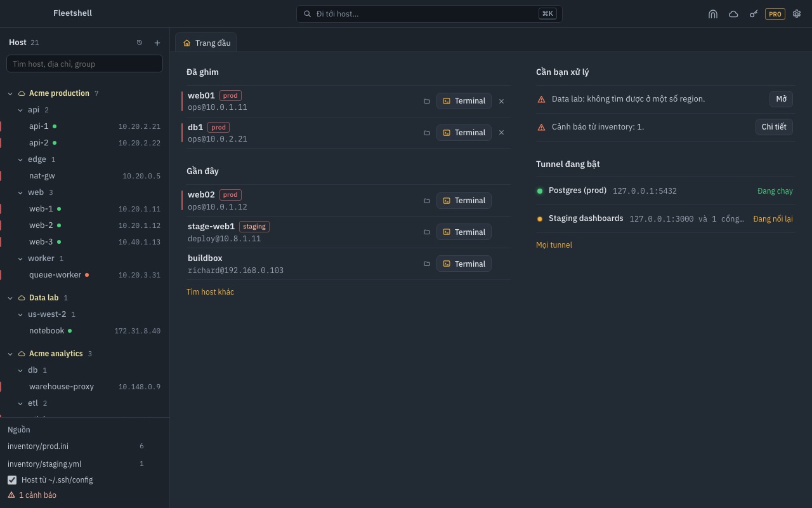Open folder icon for web02
Screen dimensions: 812x508
coord(427,201)
